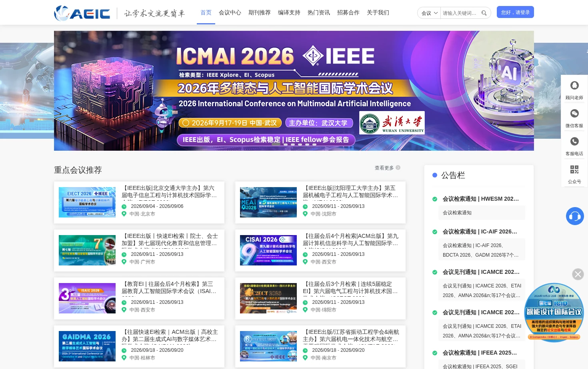Click the 2026/09/04 - 2026/09/06 date text
This screenshot has height=369, width=588.
coord(157,206)
